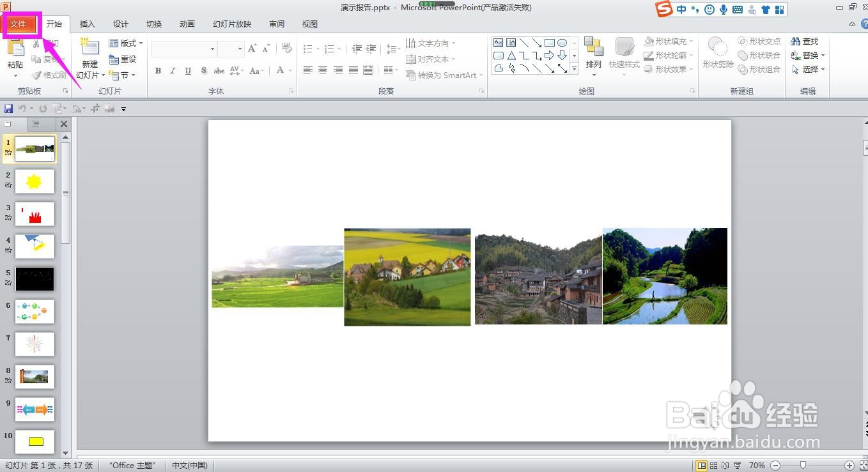Screen dimensions: 868x472
Task: Switch to the Slide Show (幻灯片放映) tab
Action: click(232, 24)
